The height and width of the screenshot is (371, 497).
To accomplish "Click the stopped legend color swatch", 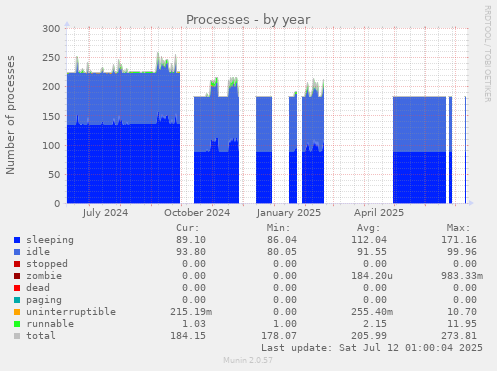I will pyautogui.click(x=17, y=264).
